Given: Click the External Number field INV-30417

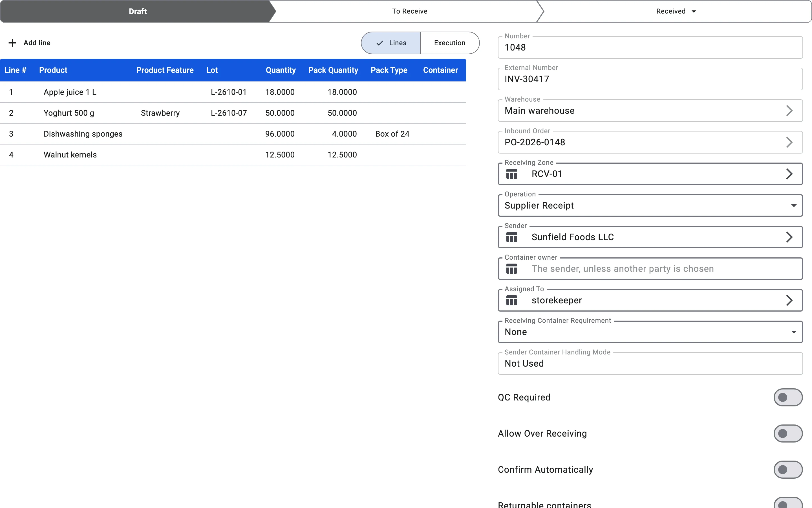Looking at the screenshot, I should (x=650, y=79).
